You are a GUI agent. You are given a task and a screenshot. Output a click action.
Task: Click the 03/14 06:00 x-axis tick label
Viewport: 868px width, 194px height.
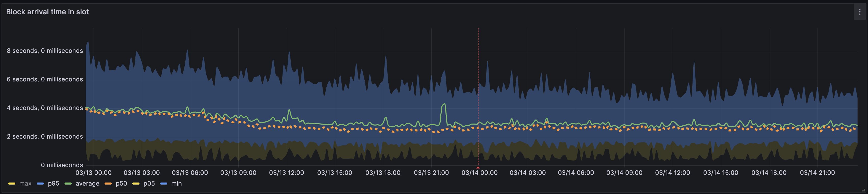[x=576, y=173]
